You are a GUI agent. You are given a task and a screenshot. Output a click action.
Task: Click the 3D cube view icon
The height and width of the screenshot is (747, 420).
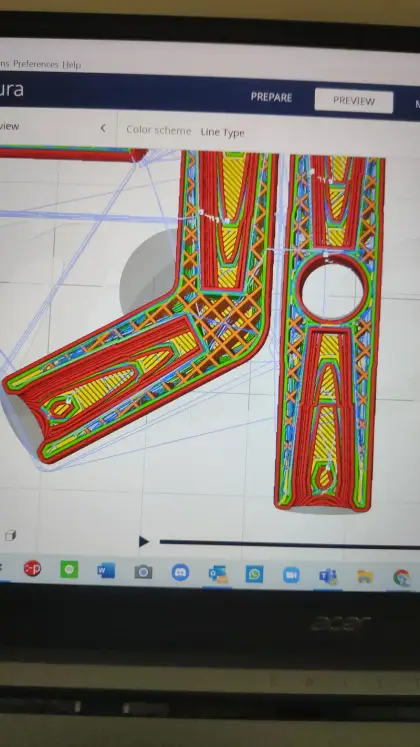10,536
